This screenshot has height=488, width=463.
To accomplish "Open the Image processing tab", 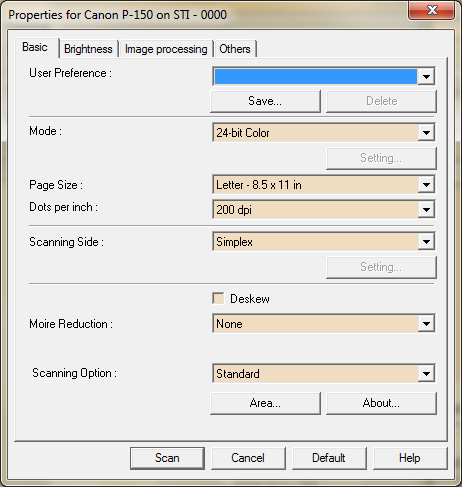I will click(x=166, y=49).
